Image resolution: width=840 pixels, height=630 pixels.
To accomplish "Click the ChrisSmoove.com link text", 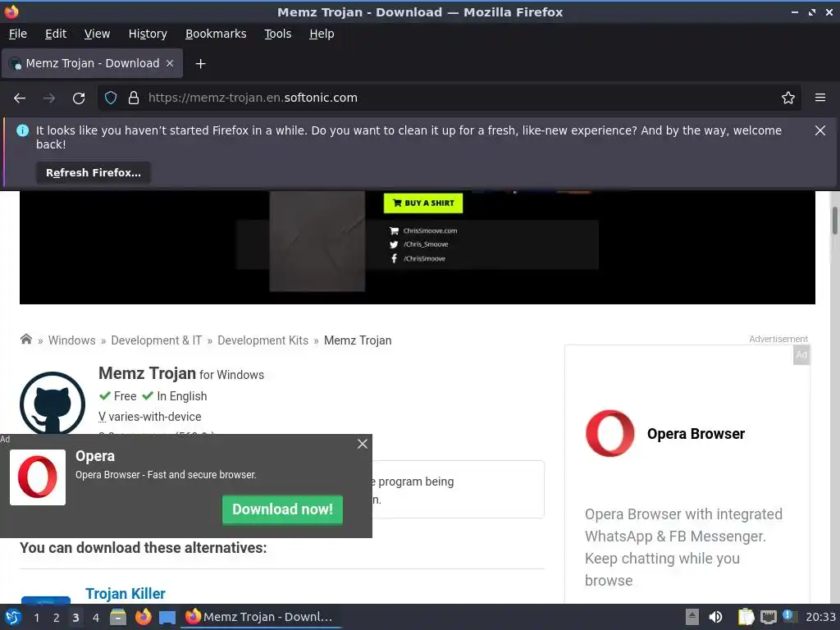I will pyautogui.click(x=430, y=231).
